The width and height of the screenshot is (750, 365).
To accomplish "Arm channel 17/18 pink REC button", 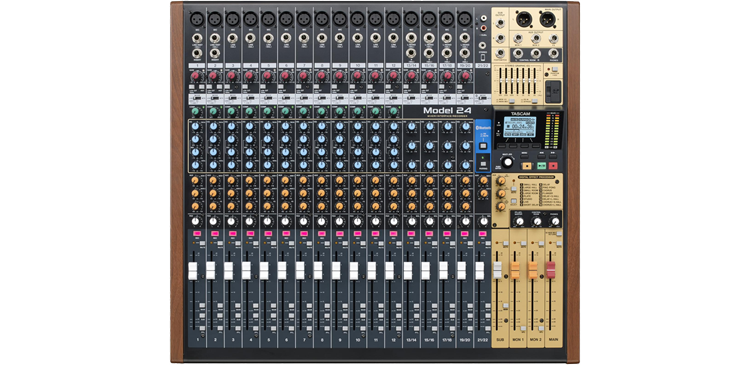I will tap(447, 233).
